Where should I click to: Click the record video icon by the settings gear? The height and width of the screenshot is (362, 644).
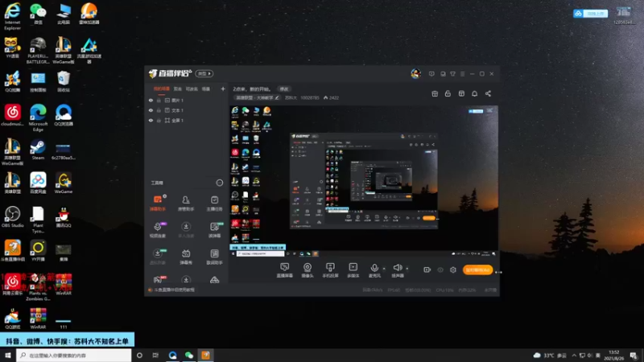[x=427, y=269]
